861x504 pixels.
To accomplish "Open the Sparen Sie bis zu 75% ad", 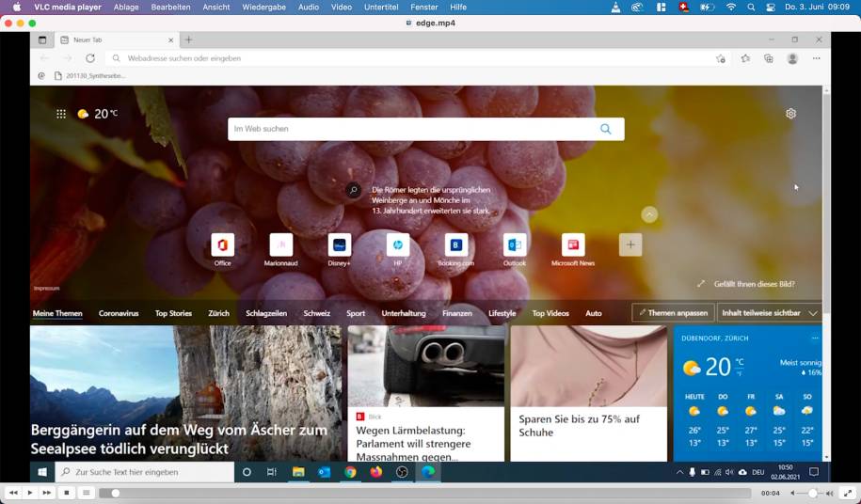I will [x=589, y=393].
